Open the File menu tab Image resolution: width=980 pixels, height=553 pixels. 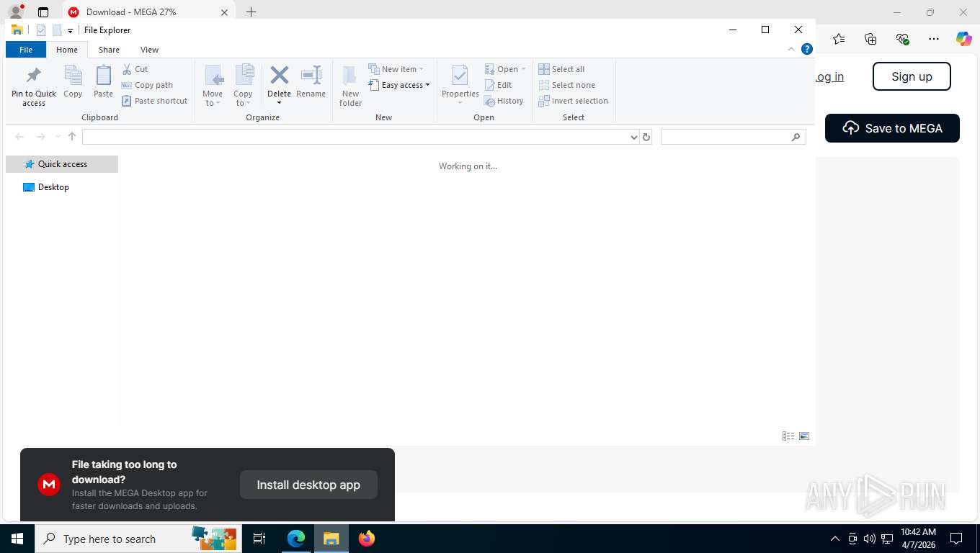click(26, 50)
